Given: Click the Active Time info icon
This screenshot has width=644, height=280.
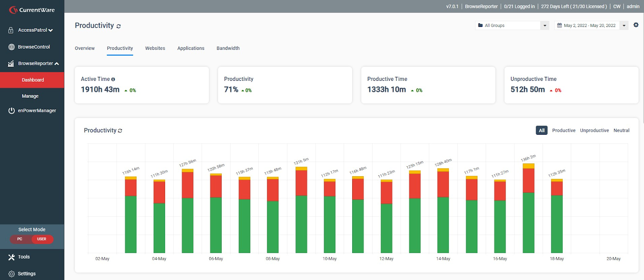Looking at the screenshot, I should click(113, 79).
